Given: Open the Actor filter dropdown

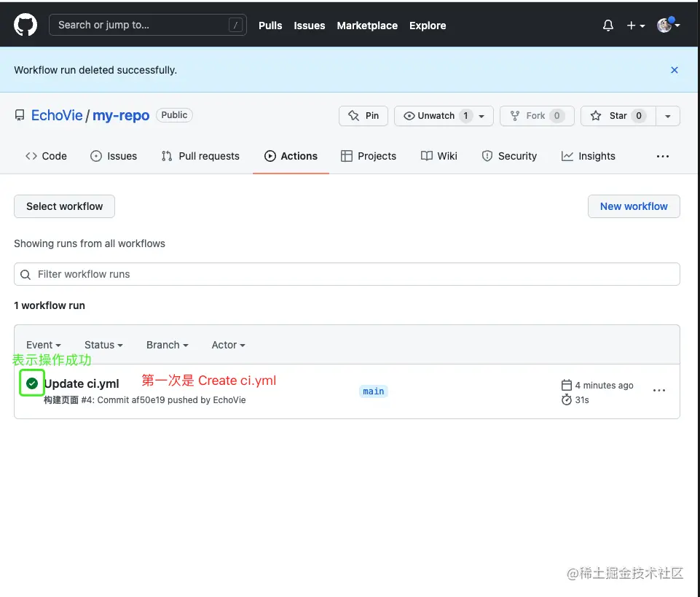Looking at the screenshot, I should pos(228,345).
